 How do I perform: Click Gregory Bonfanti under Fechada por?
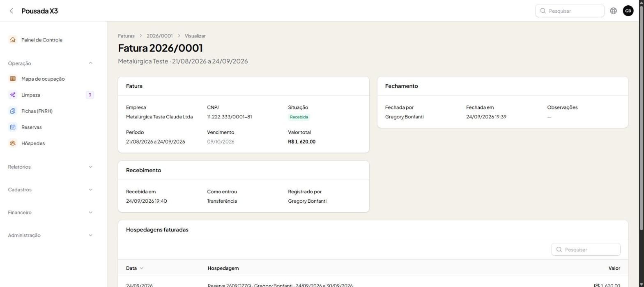(405, 117)
